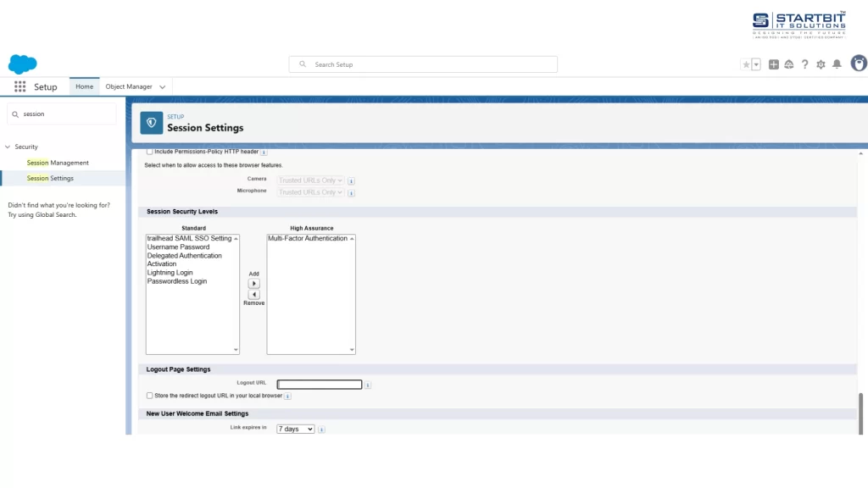Screen dimensions: 868x488
Task: Click the Favorites star icon
Action: pyautogui.click(x=746, y=64)
